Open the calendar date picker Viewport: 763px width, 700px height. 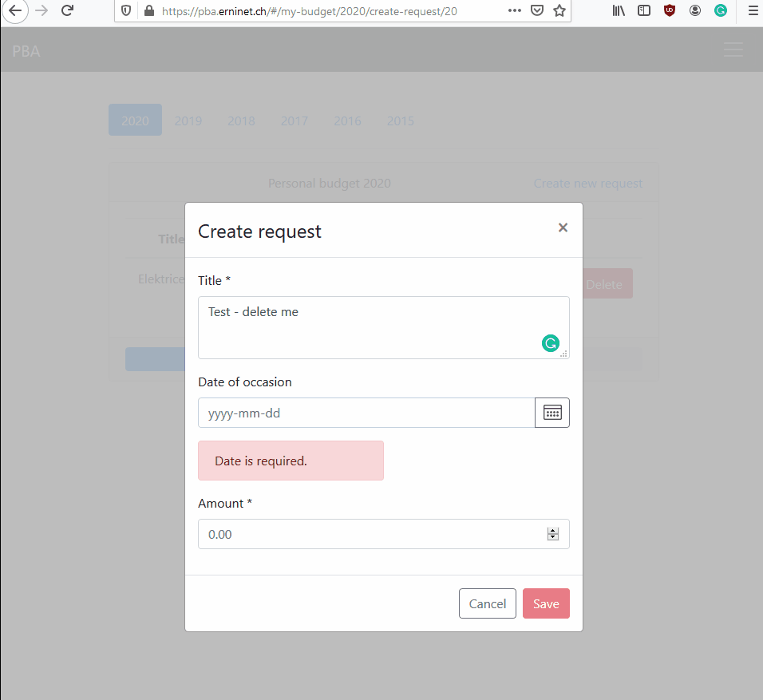click(551, 413)
